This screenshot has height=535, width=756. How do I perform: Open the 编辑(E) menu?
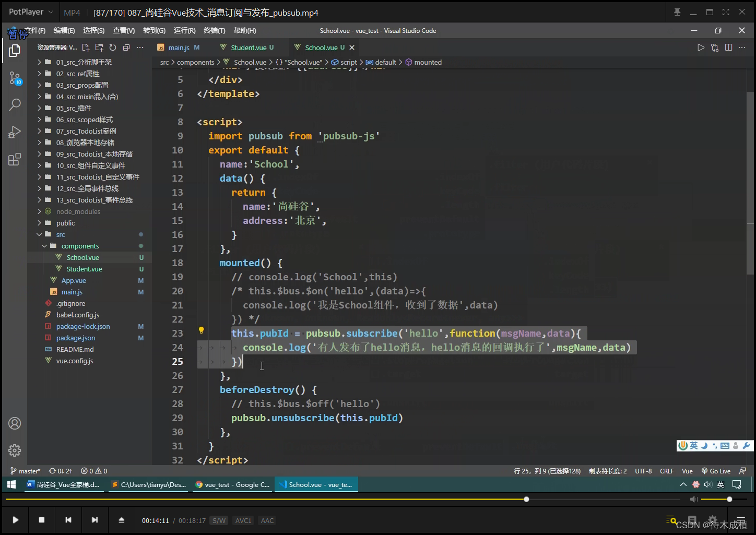click(64, 31)
